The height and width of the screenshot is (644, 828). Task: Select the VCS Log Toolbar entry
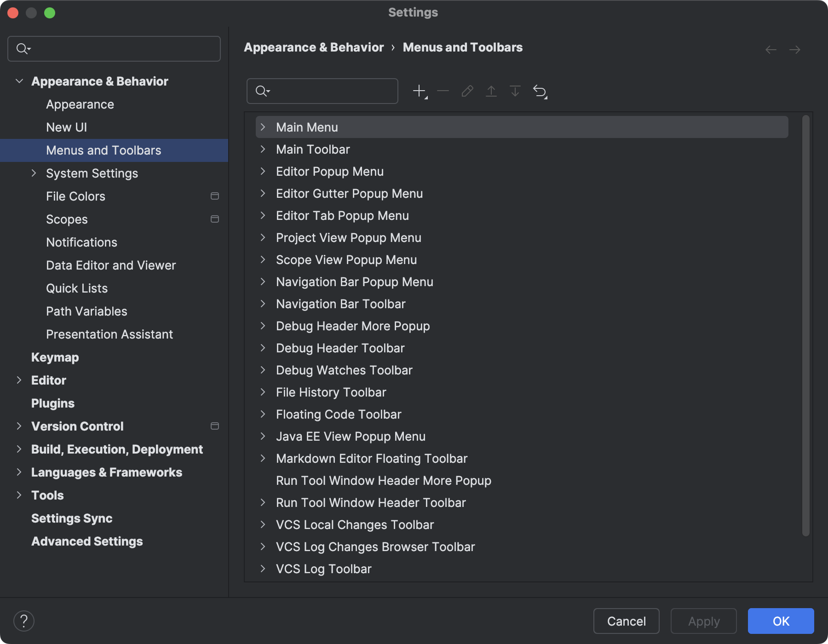tap(323, 569)
